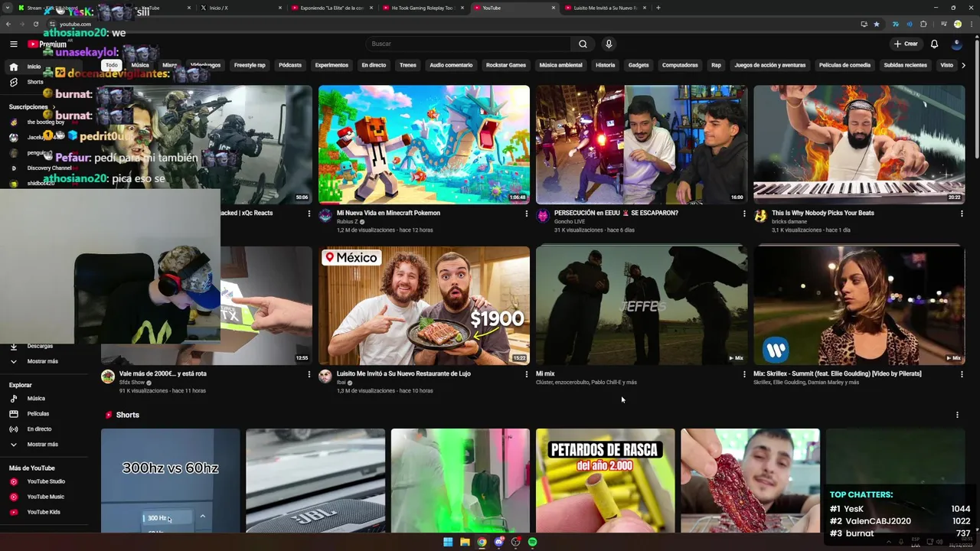
Task: Expand Mostrar más below Descargas
Action: (42, 361)
